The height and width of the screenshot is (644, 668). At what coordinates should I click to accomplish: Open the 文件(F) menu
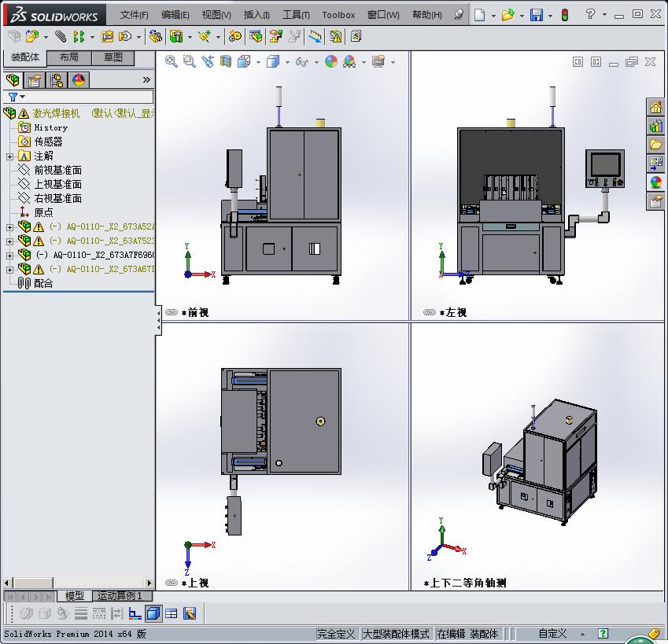(x=135, y=15)
